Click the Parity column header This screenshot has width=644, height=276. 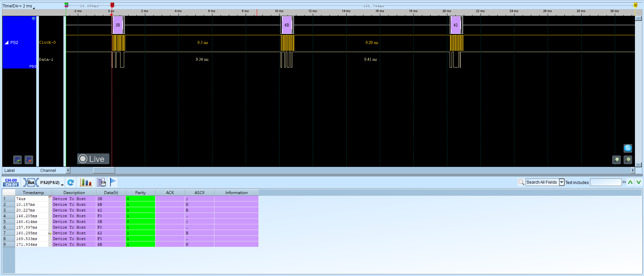click(141, 193)
